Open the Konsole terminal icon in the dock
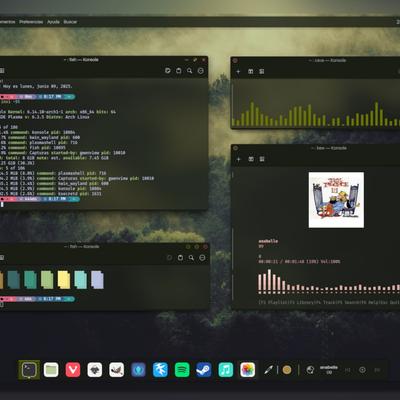This screenshot has width=400, height=400. pos(29,370)
